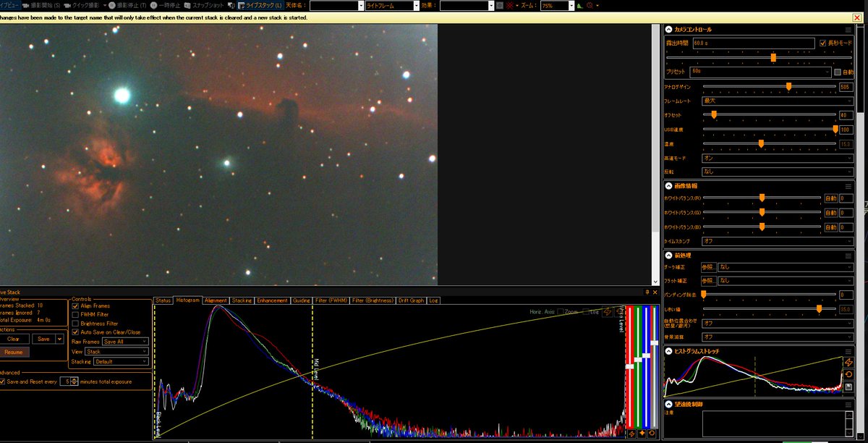Click reset icon below live stack color bars
868x443 pixels.
click(x=652, y=433)
